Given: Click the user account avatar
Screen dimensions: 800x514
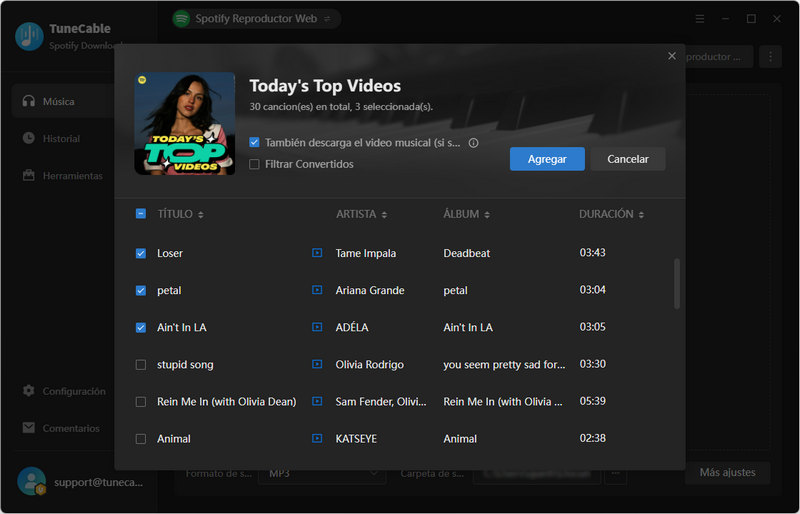Looking at the screenshot, I should click(x=32, y=481).
